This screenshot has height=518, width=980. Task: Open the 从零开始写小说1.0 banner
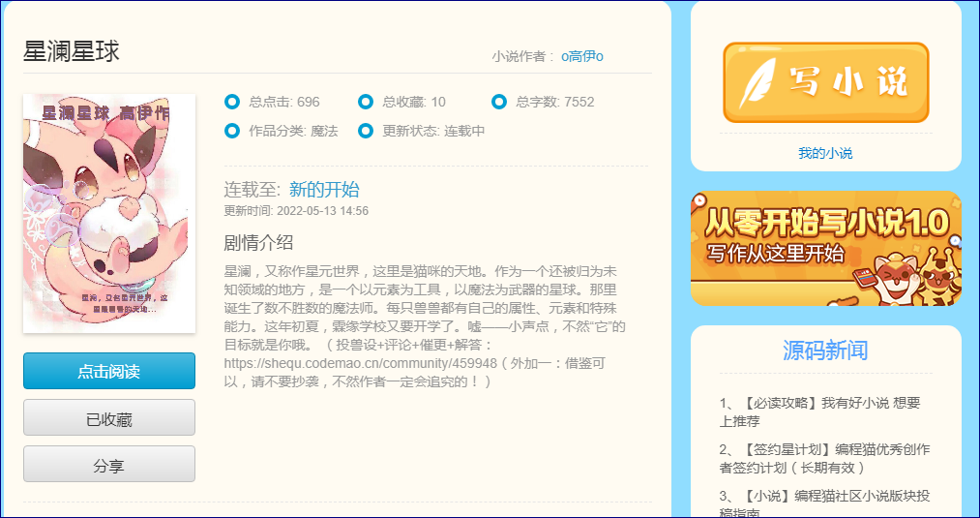click(x=825, y=249)
